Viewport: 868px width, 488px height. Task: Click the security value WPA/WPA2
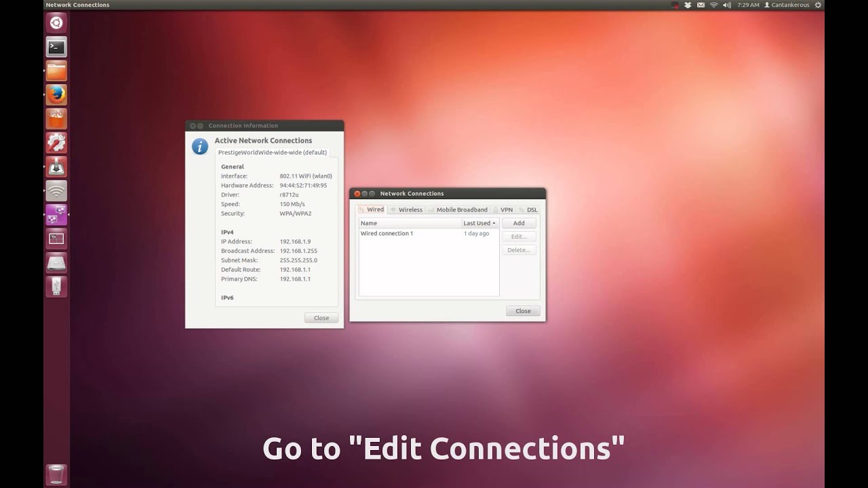pyautogui.click(x=296, y=213)
